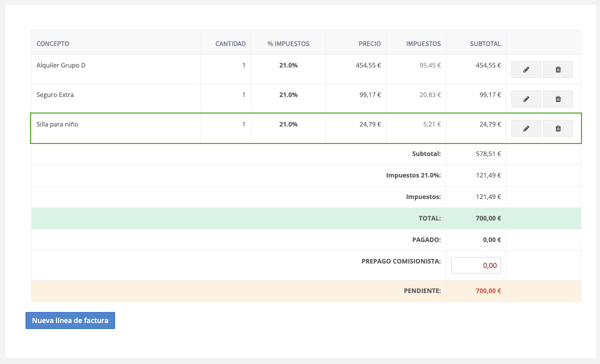Click the 578,51 € subtotal amount
Image resolution: width=600 pixels, height=364 pixels.
(488, 153)
